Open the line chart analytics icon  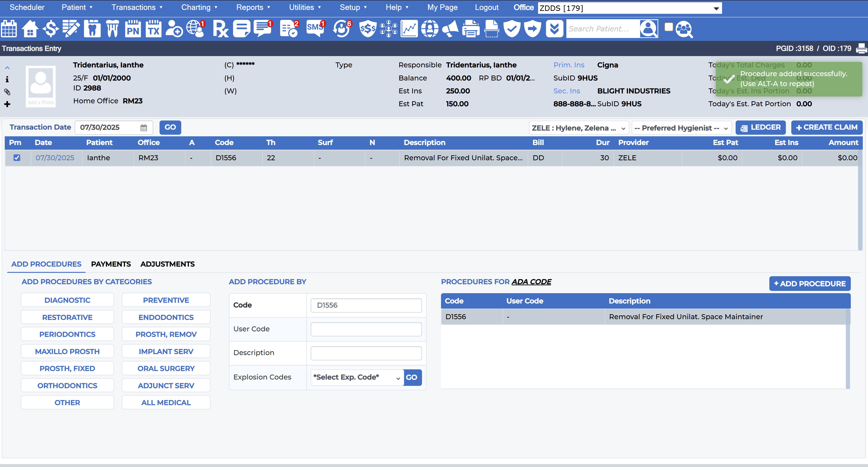pos(409,29)
